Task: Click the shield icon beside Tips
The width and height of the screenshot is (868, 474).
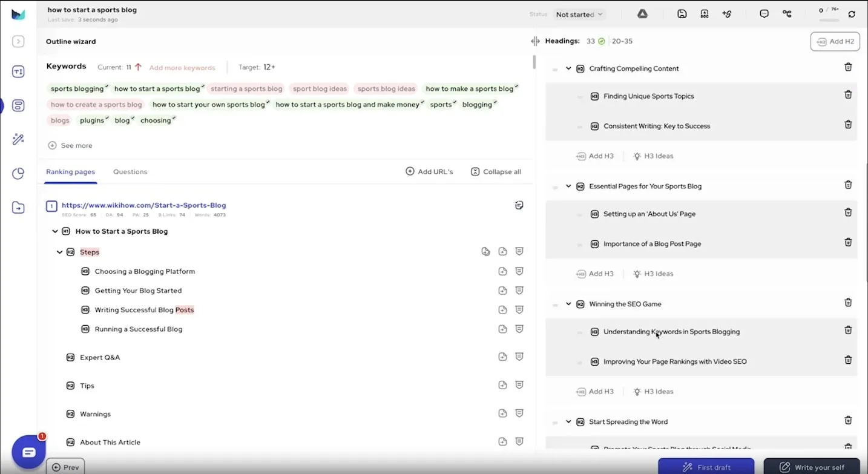Action: click(x=519, y=385)
